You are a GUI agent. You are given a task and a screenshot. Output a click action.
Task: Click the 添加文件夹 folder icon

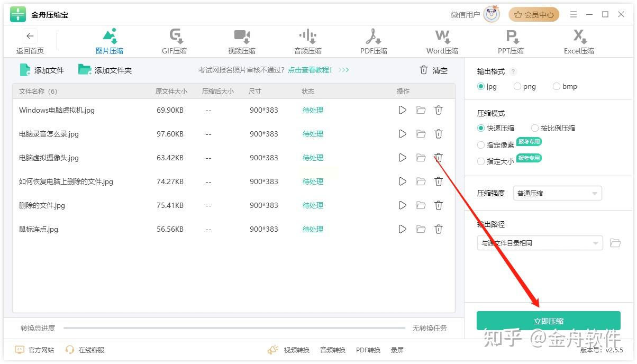tap(85, 70)
